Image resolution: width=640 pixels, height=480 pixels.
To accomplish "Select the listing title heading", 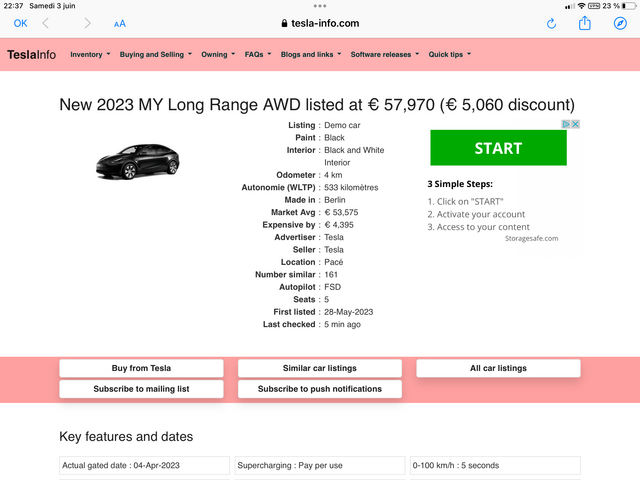I will point(317,105).
